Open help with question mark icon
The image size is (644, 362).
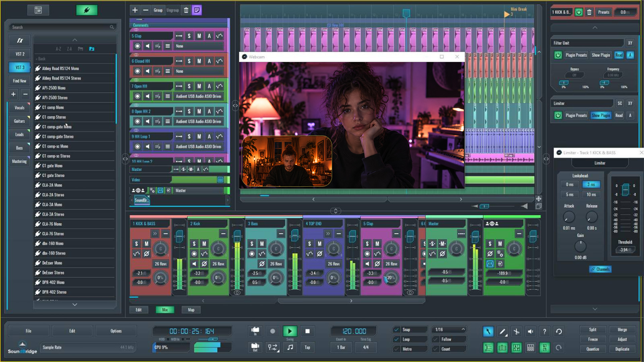[x=544, y=331]
